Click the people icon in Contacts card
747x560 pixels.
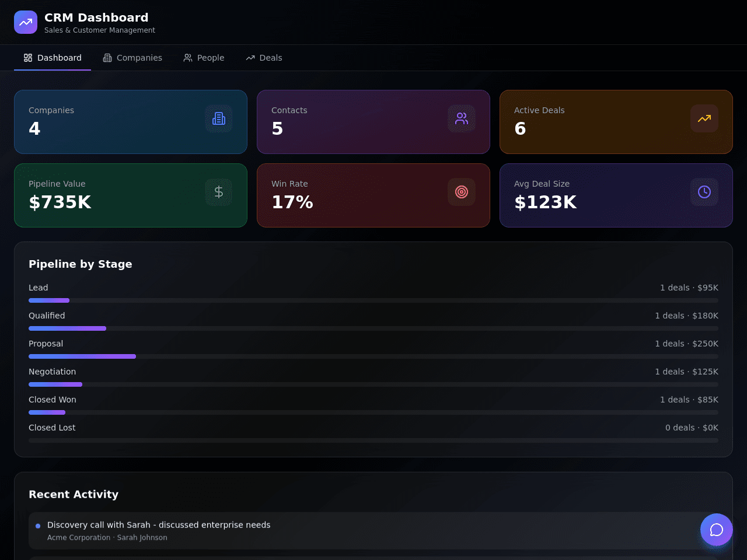click(x=462, y=118)
